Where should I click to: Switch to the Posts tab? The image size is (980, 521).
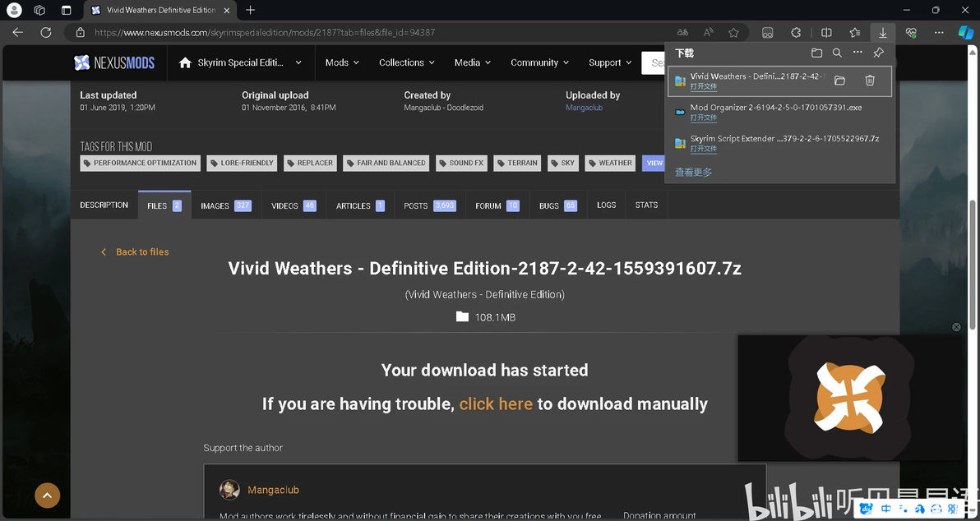click(430, 205)
